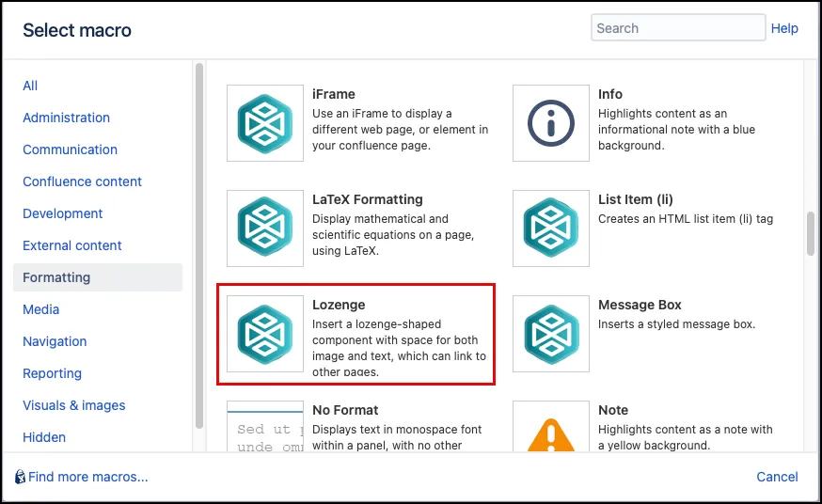822x504 pixels.
Task: Click into the Search macros field
Action: (678, 28)
